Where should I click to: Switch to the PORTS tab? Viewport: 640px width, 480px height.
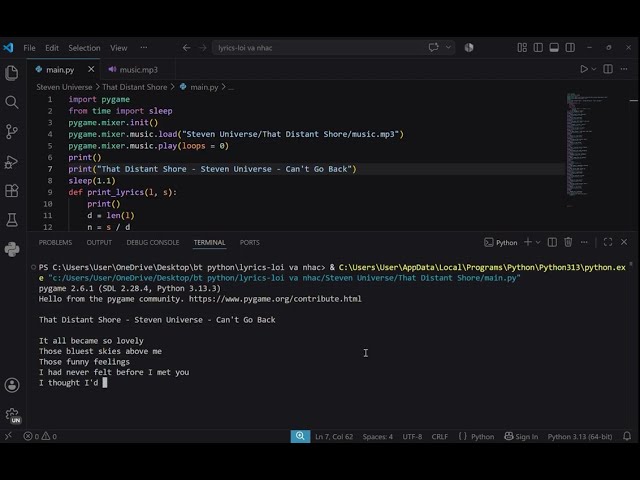[x=249, y=242]
